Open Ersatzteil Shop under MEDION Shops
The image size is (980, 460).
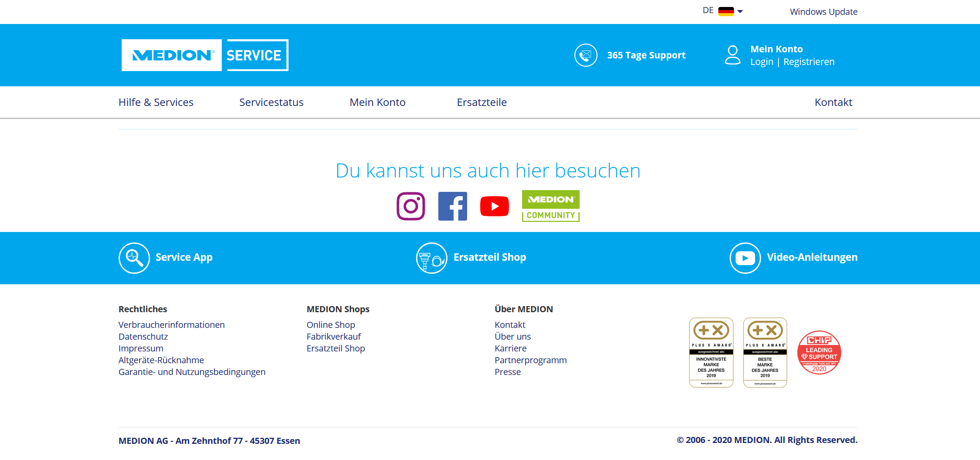point(335,348)
